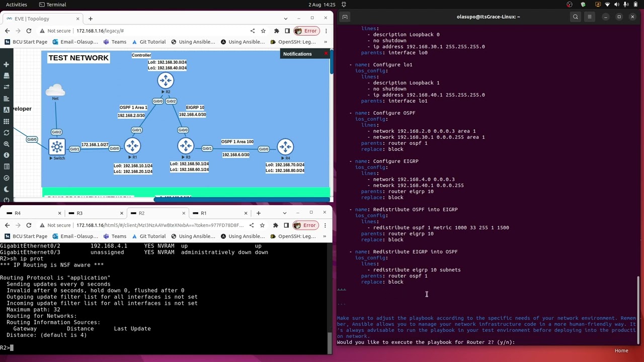Open the info status icon in EVE sidebar

[x=6, y=155]
